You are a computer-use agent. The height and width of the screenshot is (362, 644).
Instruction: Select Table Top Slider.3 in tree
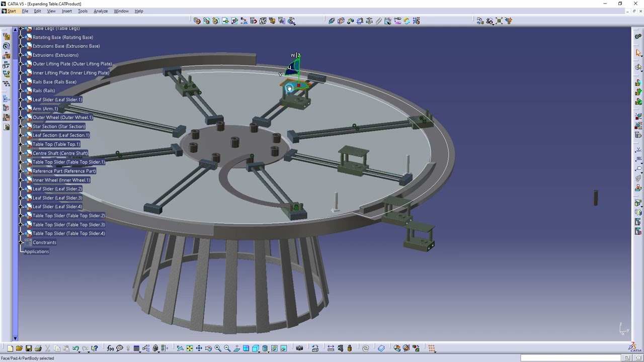(68, 225)
